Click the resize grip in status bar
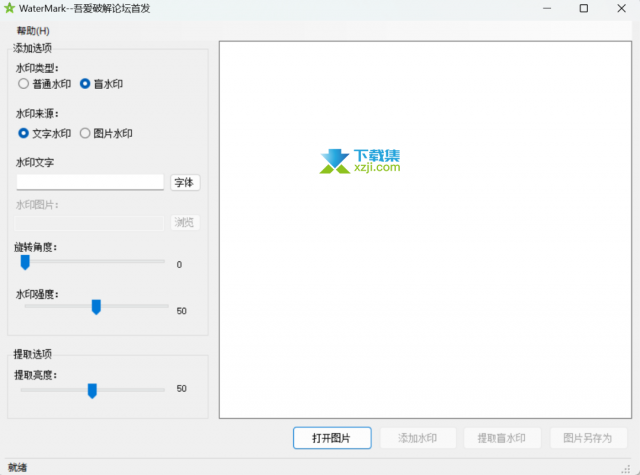 point(626,470)
